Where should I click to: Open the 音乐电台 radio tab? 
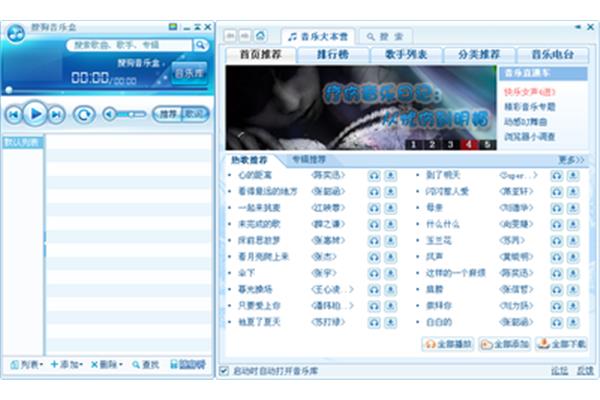tap(552, 55)
